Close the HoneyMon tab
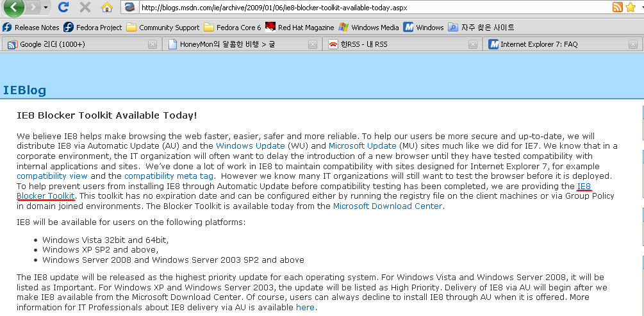 (313, 44)
